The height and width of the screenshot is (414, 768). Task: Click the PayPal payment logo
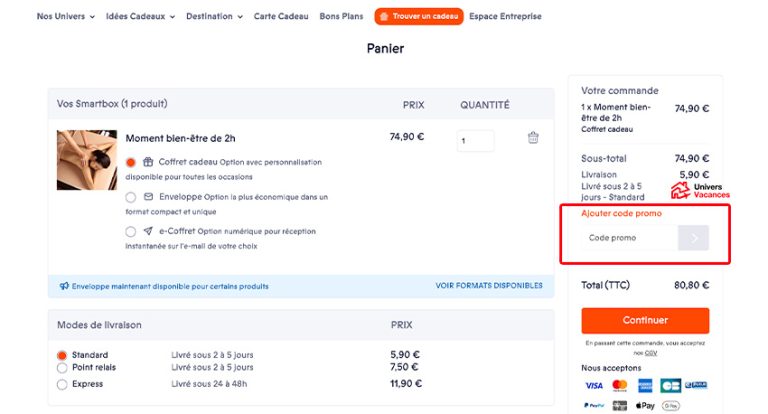[593, 405]
